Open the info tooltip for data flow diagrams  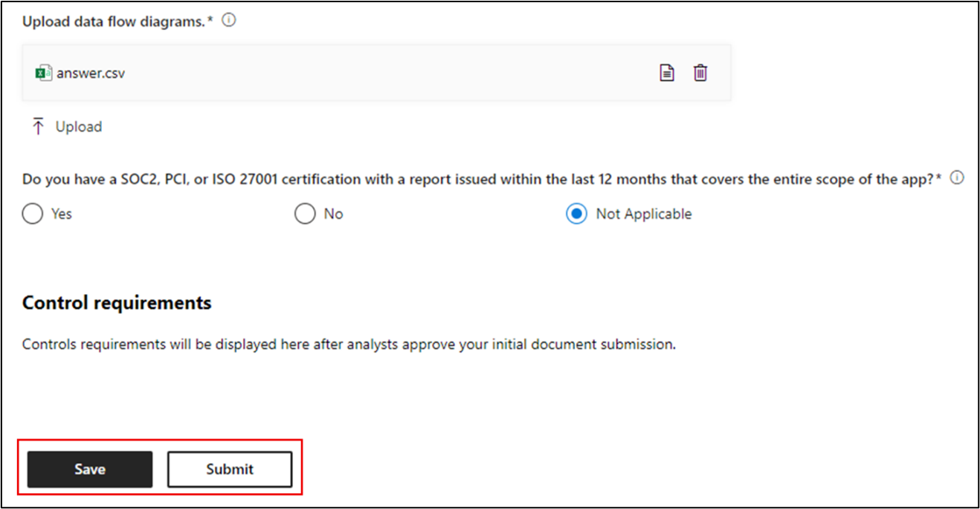[x=228, y=20]
